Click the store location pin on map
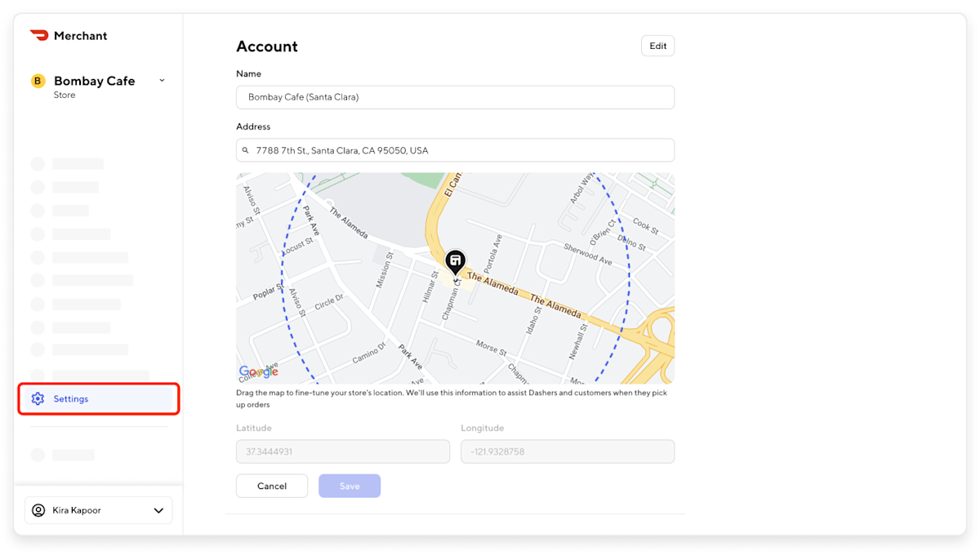 (456, 262)
